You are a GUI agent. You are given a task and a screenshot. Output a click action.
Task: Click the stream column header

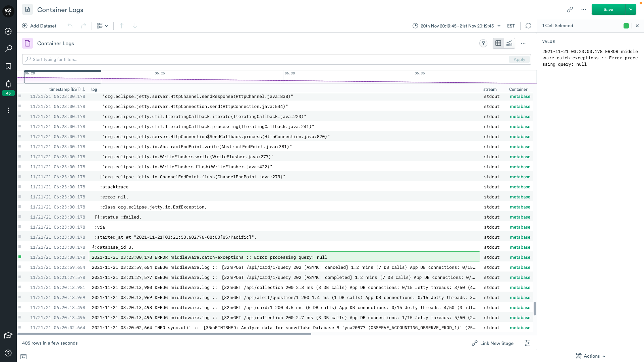490,89
